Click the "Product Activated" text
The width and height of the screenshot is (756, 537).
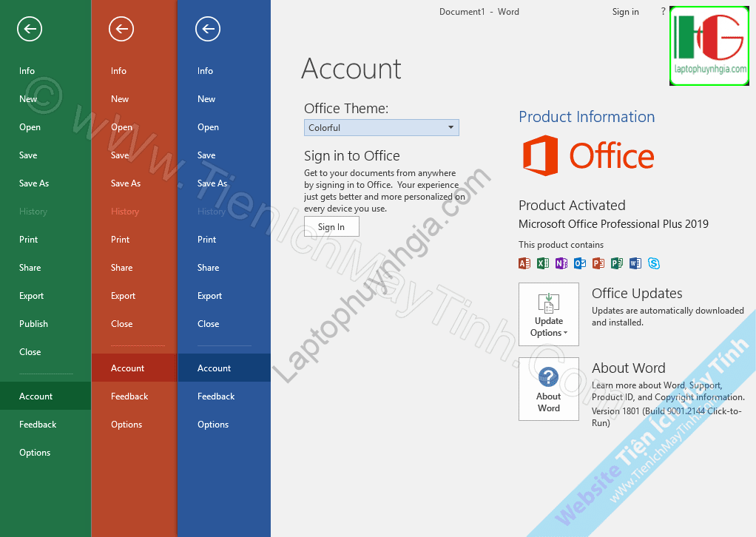(x=572, y=206)
